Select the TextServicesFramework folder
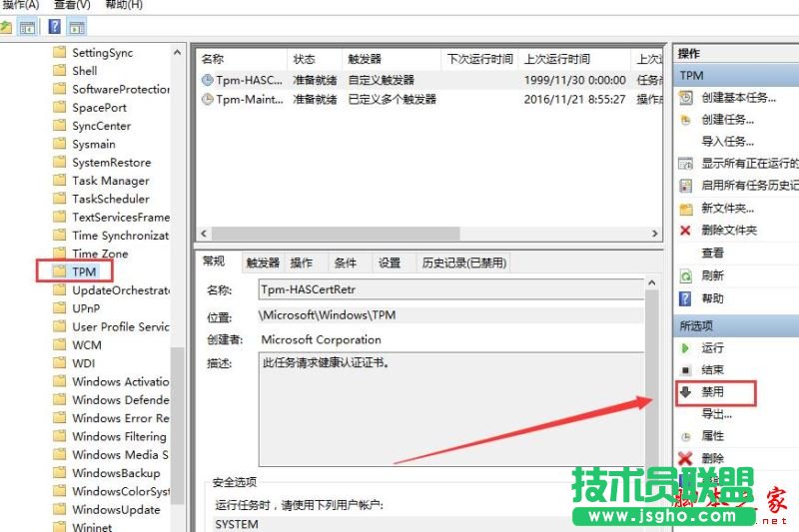The height and width of the screenshot is (532, 799). (121, 218)
